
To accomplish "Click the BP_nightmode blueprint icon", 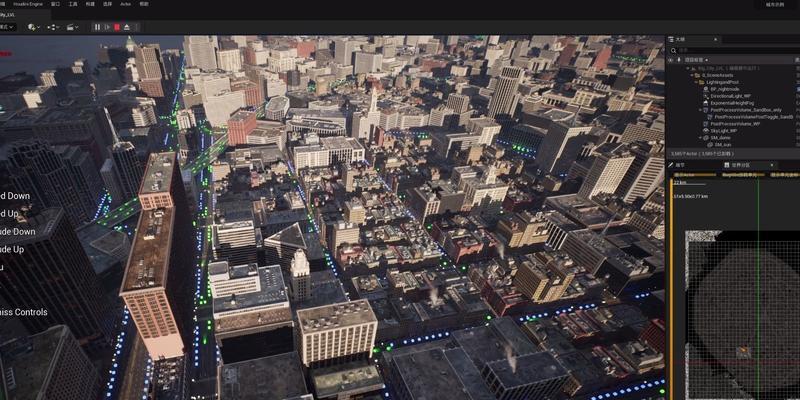I will click(x=706, y=89).
